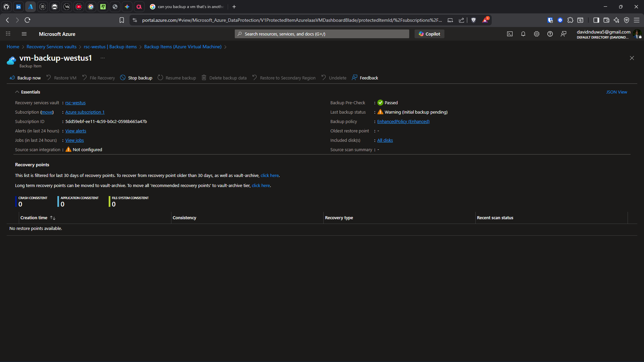This screenshot has width=644, height=362.
Task: Click Delete backup data trash command
Action: pyautogui.click(x=224, y=78)
